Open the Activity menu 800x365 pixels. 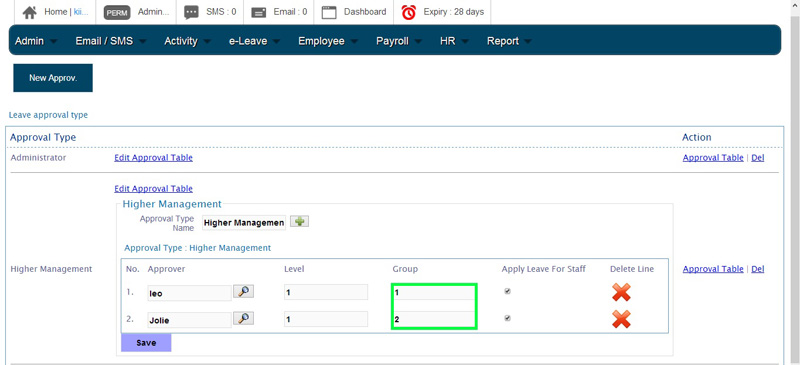coord(181,41)
